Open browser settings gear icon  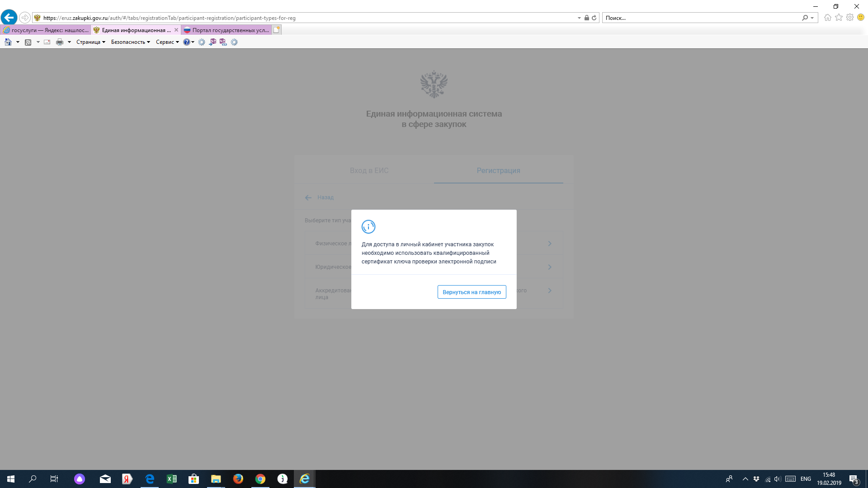pyautogui.click(x=850, y=18)
